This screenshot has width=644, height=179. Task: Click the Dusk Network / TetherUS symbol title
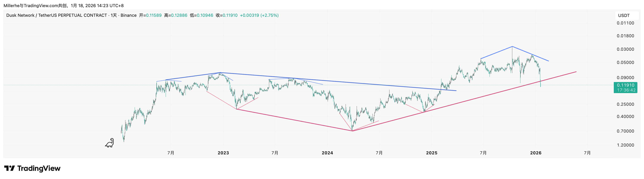click(x=56, y=16)
